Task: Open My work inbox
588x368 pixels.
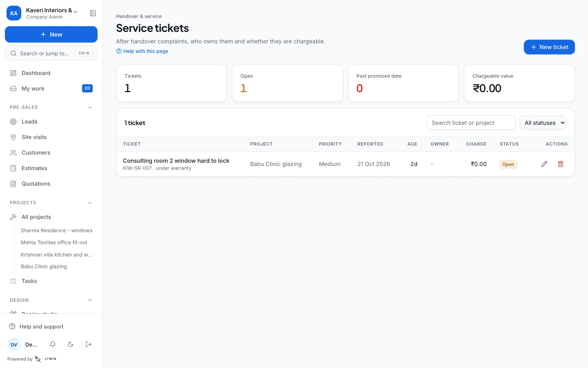Action: 51,89
